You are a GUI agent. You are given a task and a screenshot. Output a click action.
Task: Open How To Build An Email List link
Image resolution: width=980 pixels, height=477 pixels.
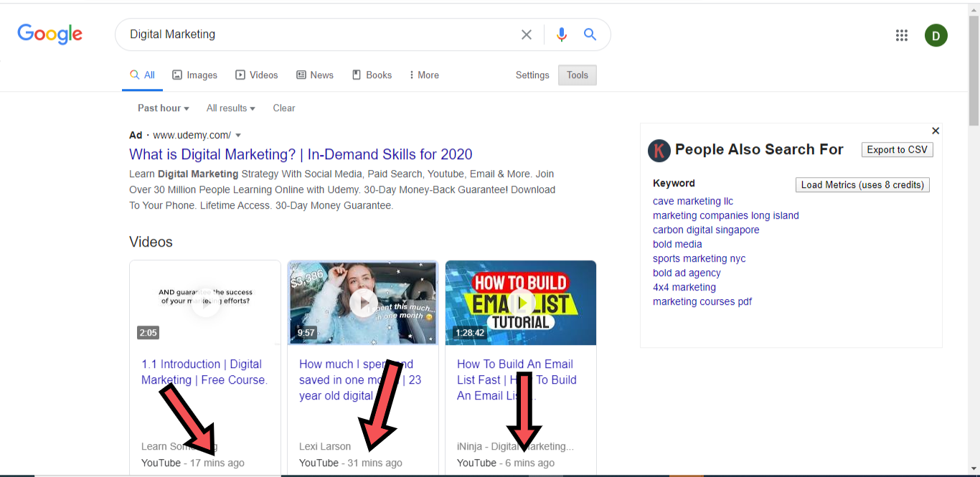click(x=517, y=380)
